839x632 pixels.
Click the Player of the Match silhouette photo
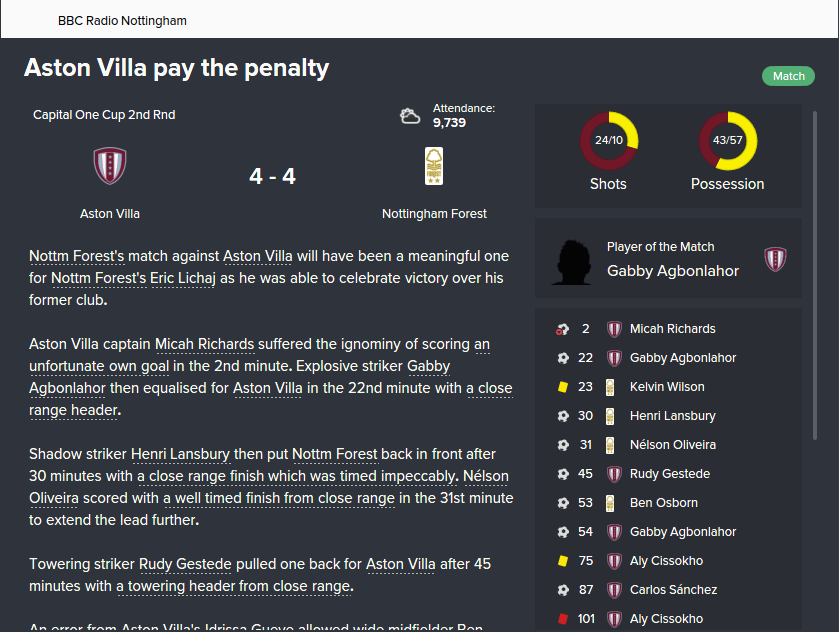(576, 260)
